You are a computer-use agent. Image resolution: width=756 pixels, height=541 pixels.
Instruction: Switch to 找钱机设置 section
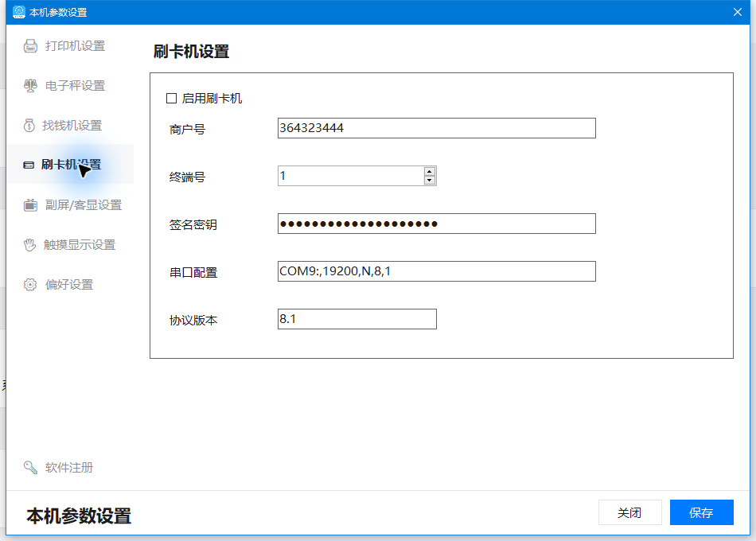coord(72,126)
